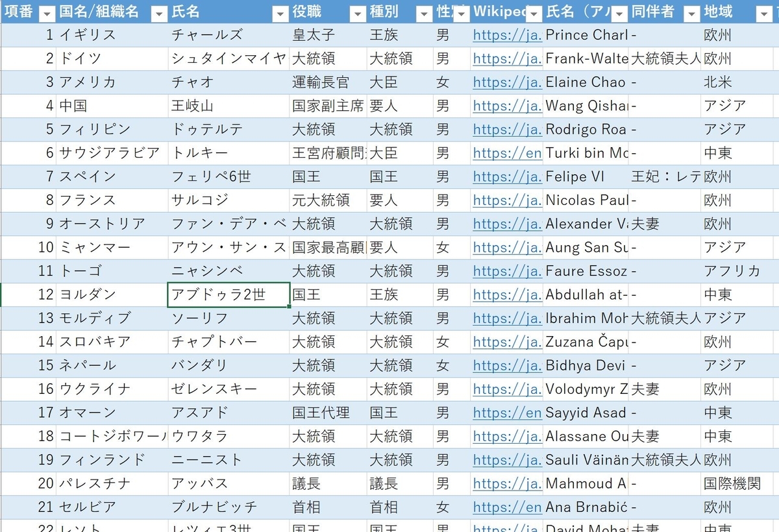Select the cell アッバス
The height and width of the screenshot is (532, 779).
(229, 483)
